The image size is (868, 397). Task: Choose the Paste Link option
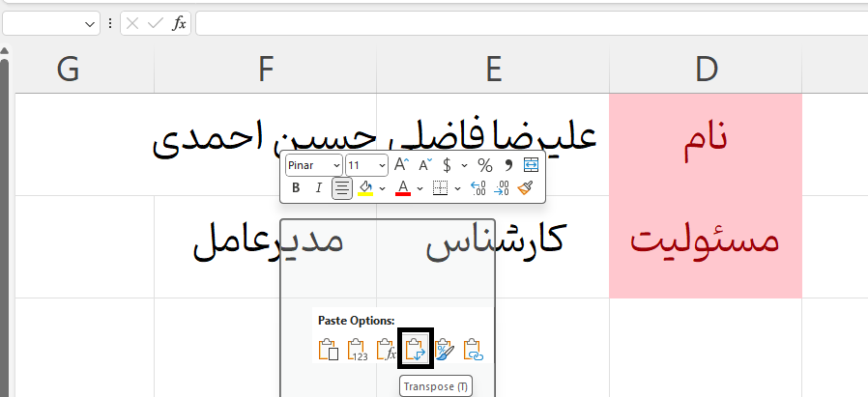point(473,349)
